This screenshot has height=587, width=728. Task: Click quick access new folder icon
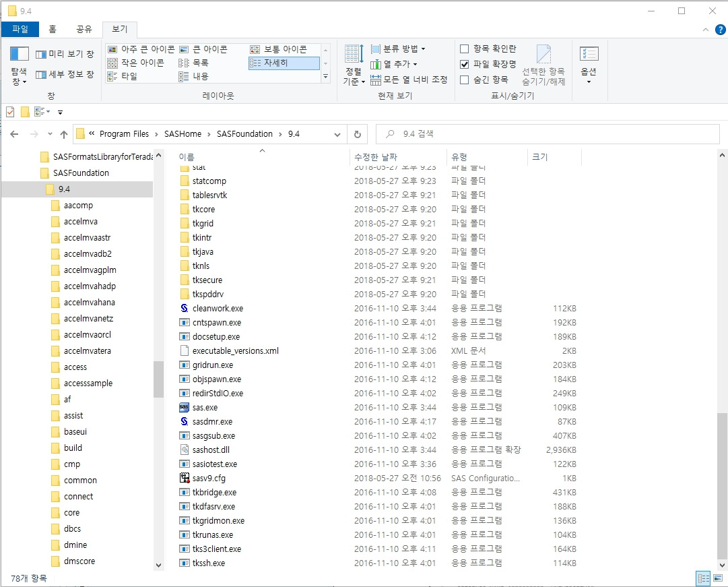tap(25, 112)
